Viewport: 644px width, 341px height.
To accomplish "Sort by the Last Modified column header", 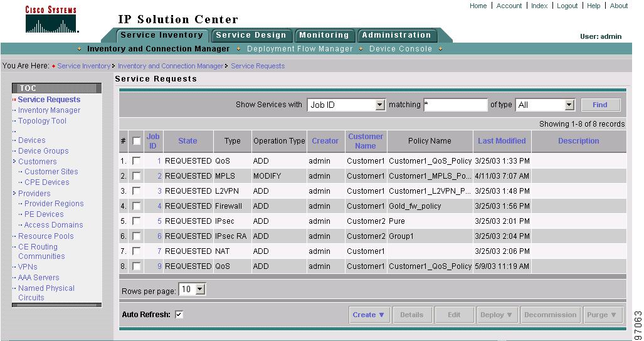I will point(502,141).
